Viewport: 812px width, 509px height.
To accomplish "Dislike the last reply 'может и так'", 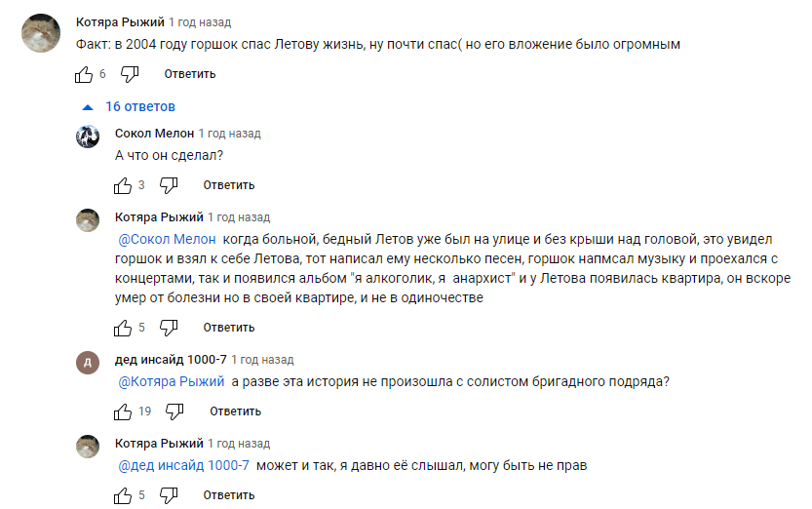I will click(169, 495).
